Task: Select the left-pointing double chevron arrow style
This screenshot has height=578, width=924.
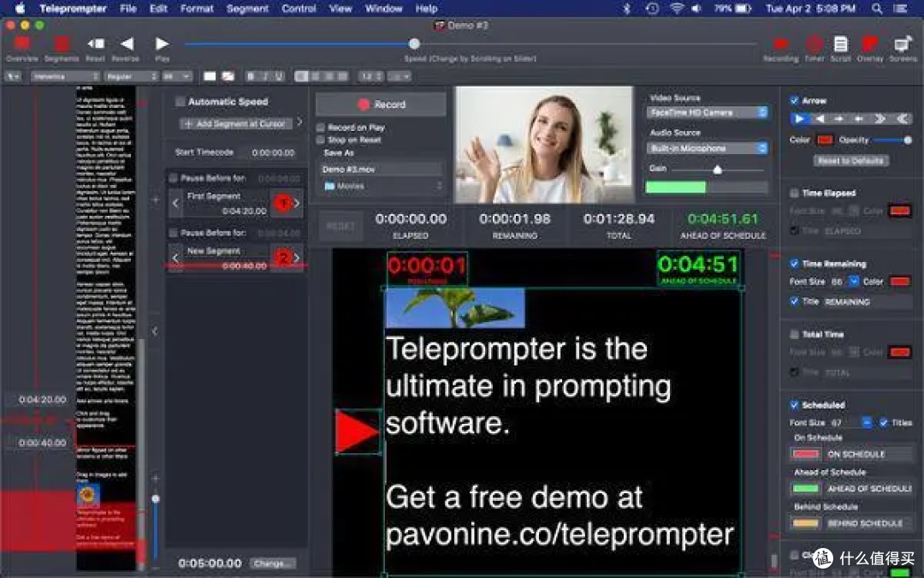Action: (x=901, y=118)
